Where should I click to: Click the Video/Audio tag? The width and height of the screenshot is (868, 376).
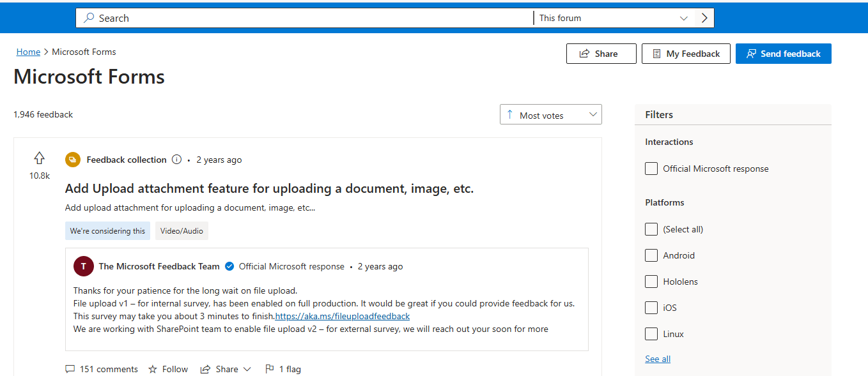182,231
